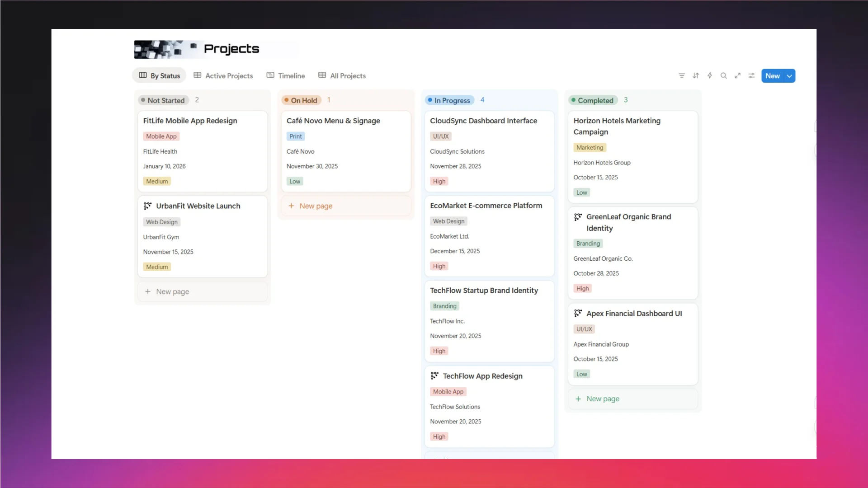Click the Completed status header
Screen dimensions: 868x488
pyautogui.click(x=593, y=100)
